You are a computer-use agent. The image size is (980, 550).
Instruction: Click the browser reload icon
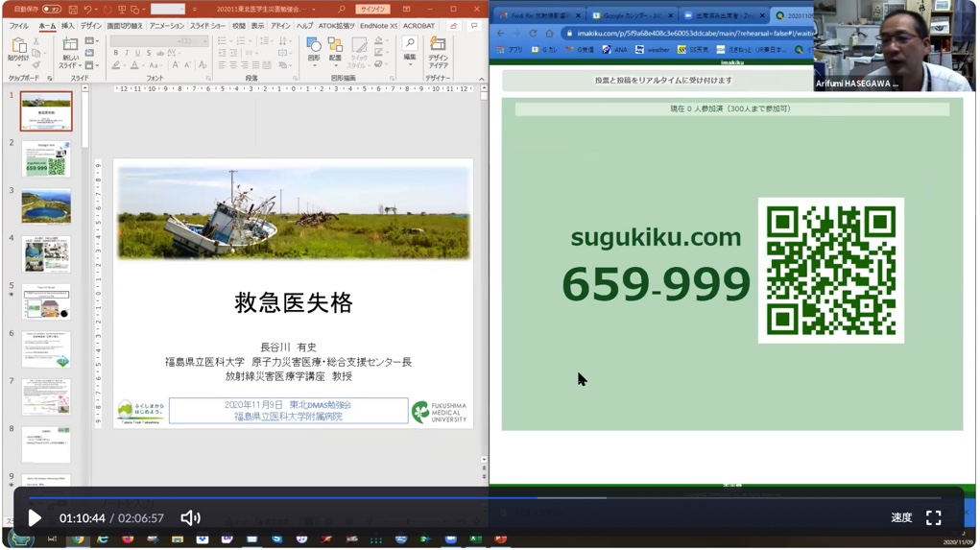(533, 34)
